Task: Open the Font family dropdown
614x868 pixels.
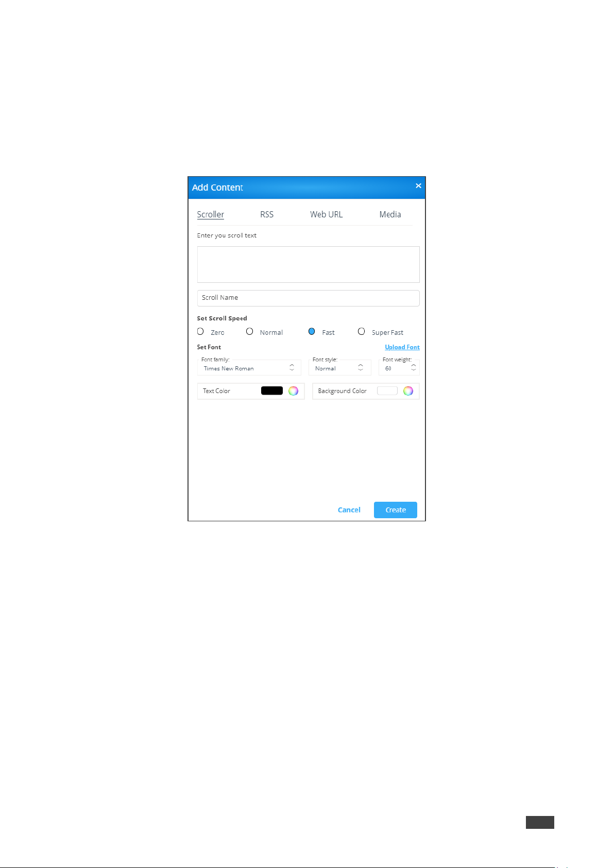Action: tap(249, 368)
